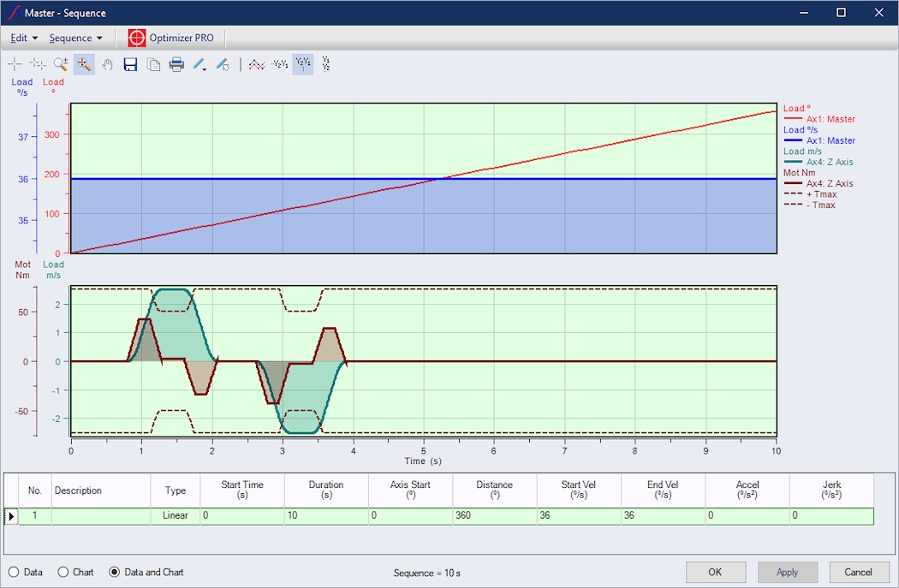Select the Data and Chart radio option

(114, 572)
